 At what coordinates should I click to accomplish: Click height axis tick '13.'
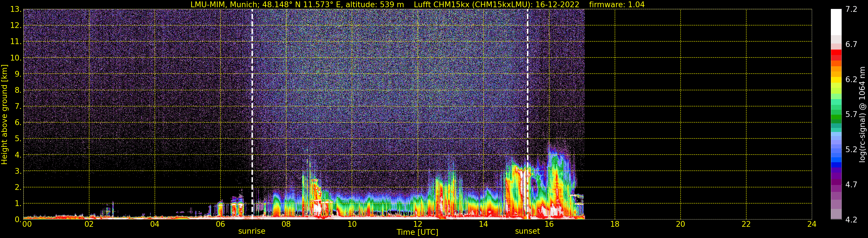coord(16,9)
